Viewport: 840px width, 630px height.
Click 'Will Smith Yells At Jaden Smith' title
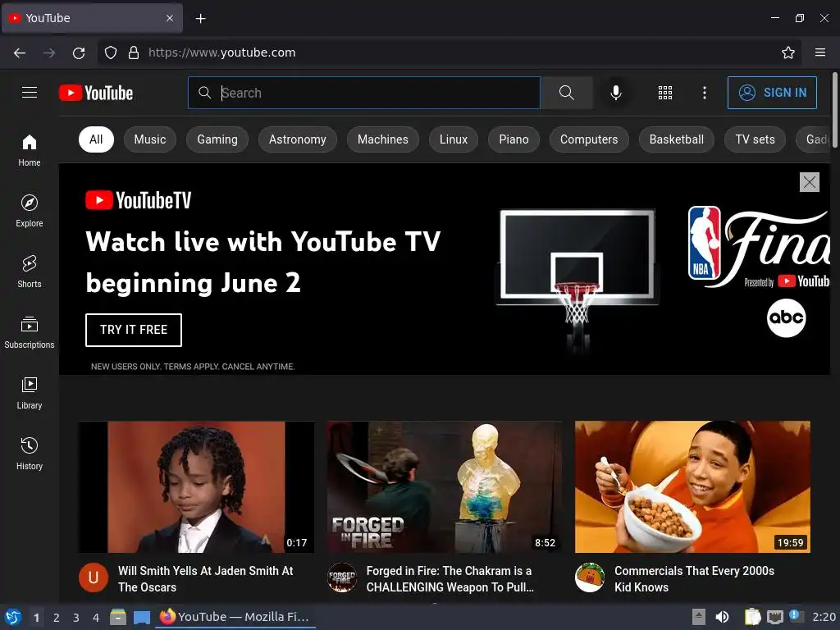206,579
